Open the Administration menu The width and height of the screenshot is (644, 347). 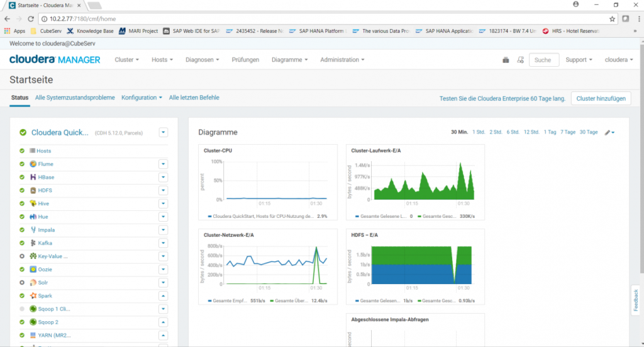[342, 60]
